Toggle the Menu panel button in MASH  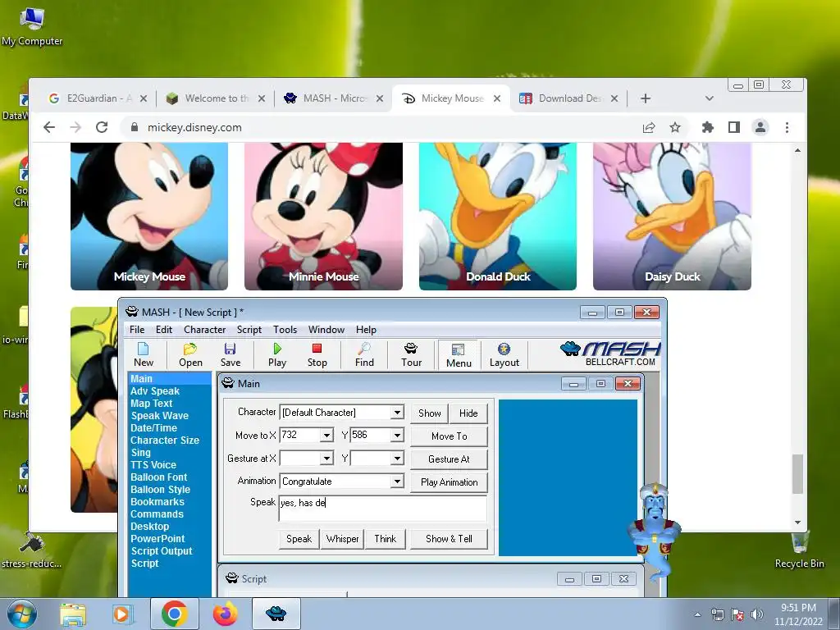pyautogui.click(x=459, y=354)
